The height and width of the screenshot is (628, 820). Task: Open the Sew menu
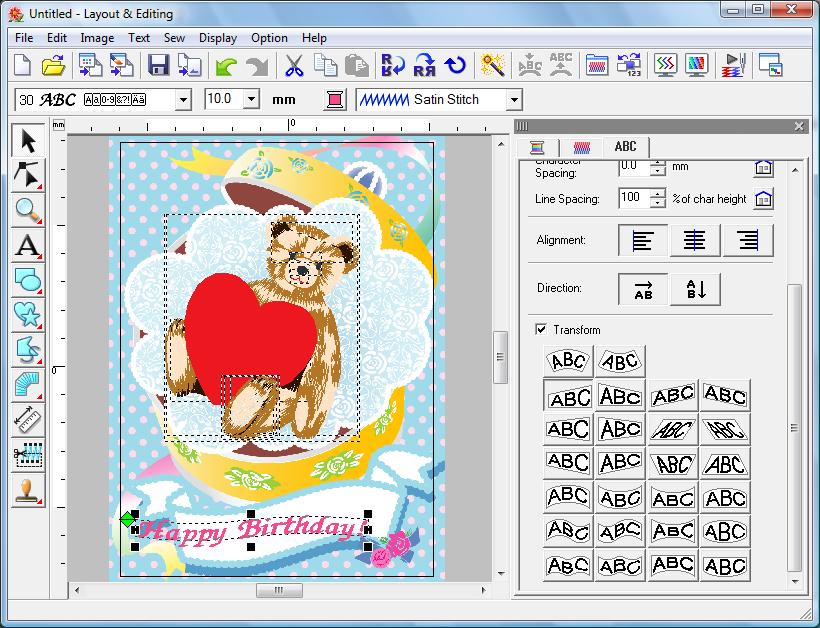click(x=174, y=38)
